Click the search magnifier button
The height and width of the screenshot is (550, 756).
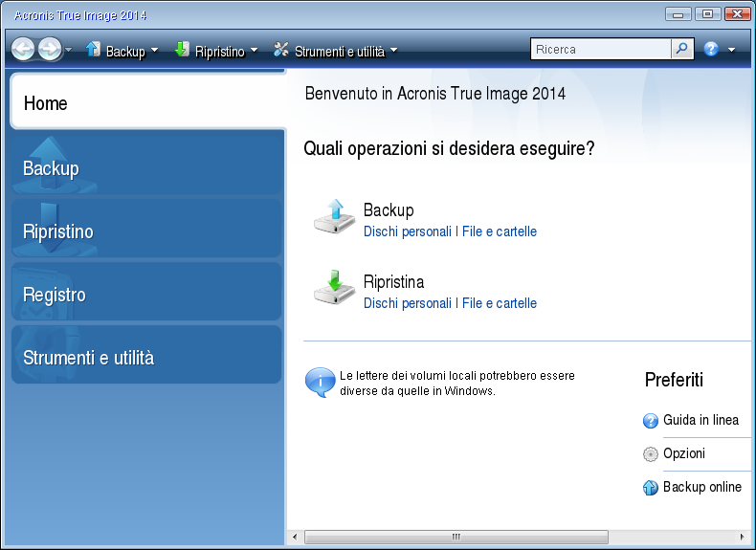click(x=682, y=49)
